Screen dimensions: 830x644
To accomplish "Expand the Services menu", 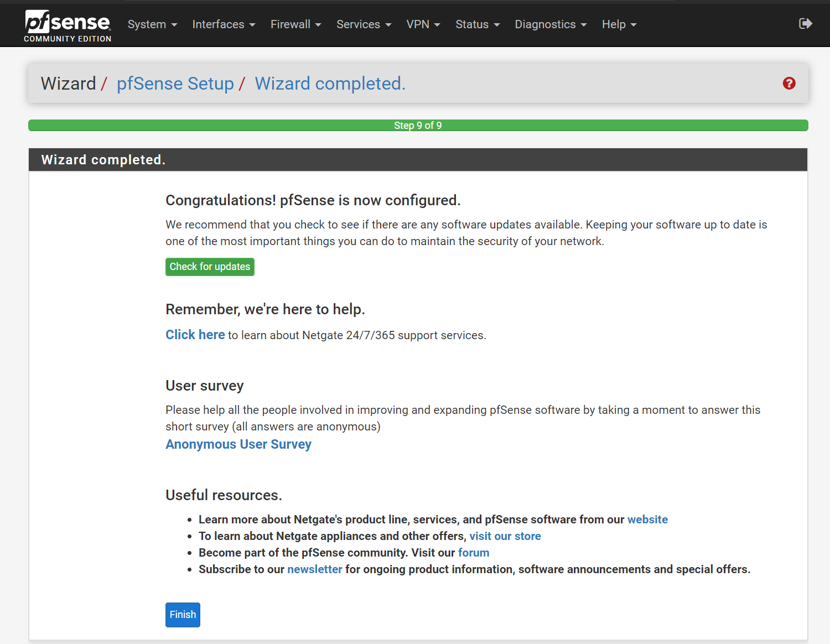I will [364, 24].
